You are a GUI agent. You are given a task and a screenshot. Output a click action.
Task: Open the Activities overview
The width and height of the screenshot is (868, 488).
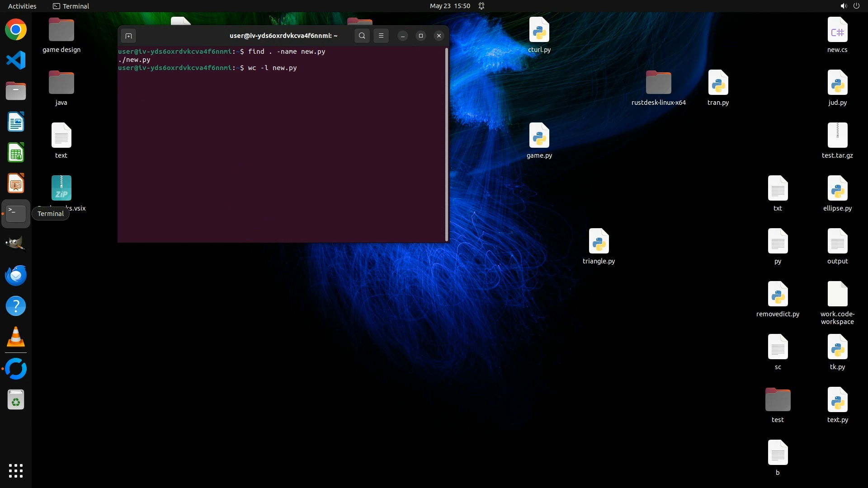tap(22, 6)
